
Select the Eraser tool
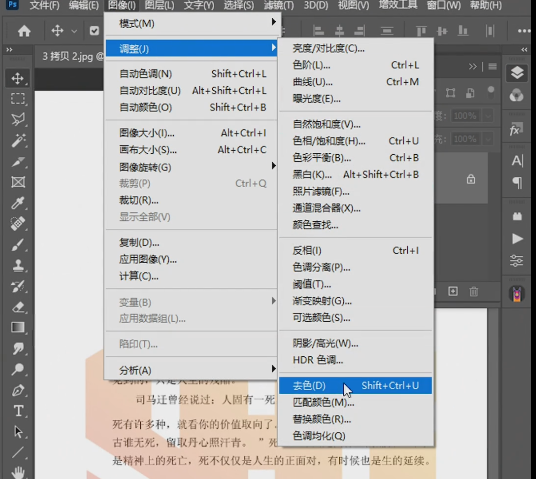[18, 307]
